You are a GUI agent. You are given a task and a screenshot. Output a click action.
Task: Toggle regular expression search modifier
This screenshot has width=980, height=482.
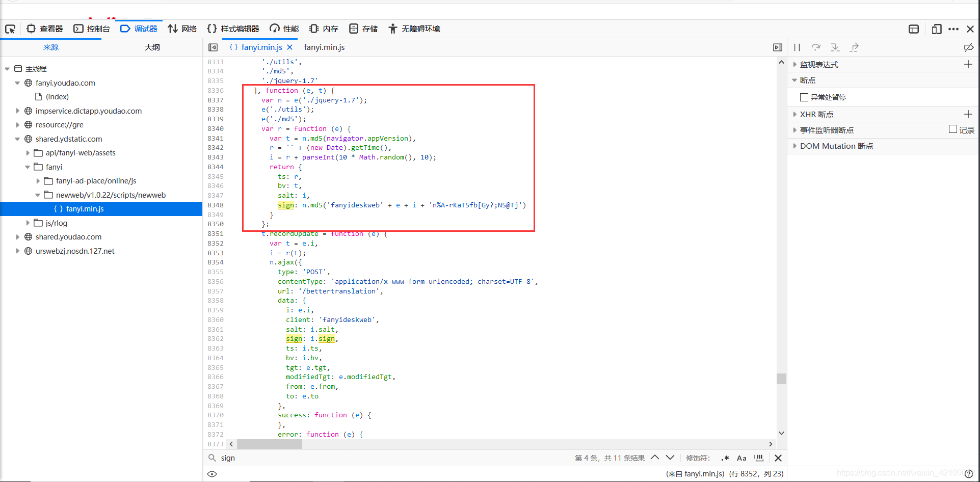point(725,458)
